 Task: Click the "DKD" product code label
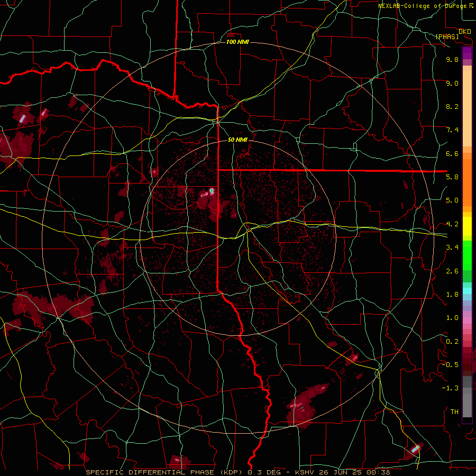pyautogui.click(x=464, y=32)
